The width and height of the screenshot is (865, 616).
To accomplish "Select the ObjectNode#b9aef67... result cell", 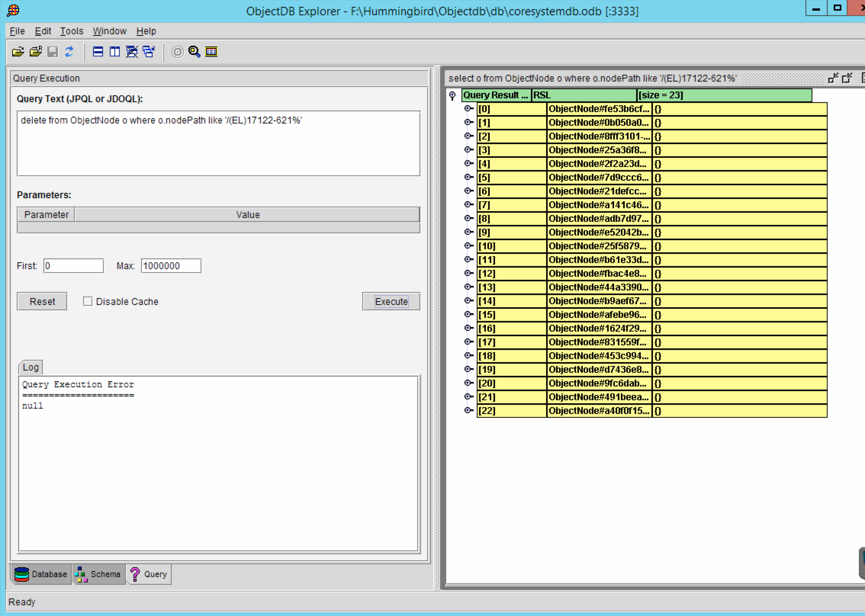I will tap(599, 301).
